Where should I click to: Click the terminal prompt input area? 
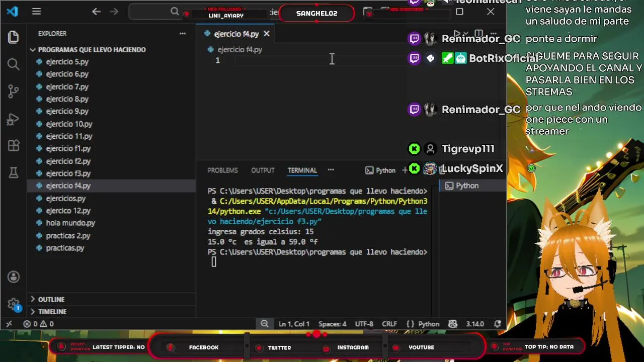[x=214, y=261]
